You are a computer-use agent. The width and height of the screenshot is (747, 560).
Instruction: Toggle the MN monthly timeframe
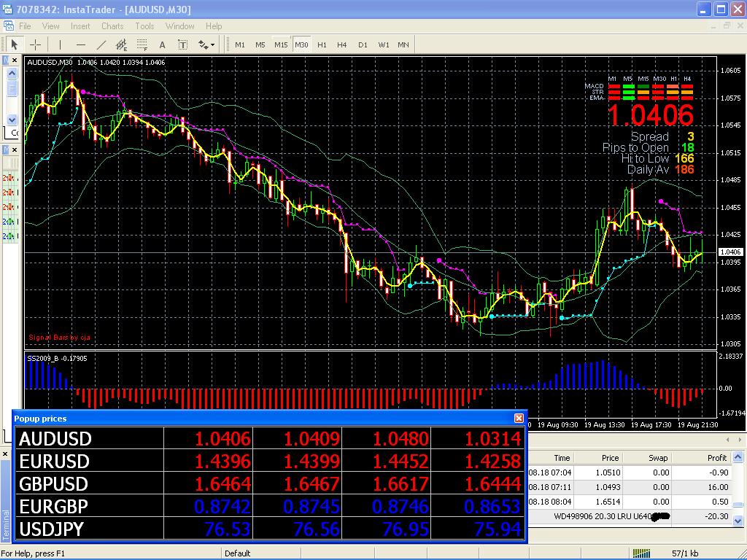(403, 44)
